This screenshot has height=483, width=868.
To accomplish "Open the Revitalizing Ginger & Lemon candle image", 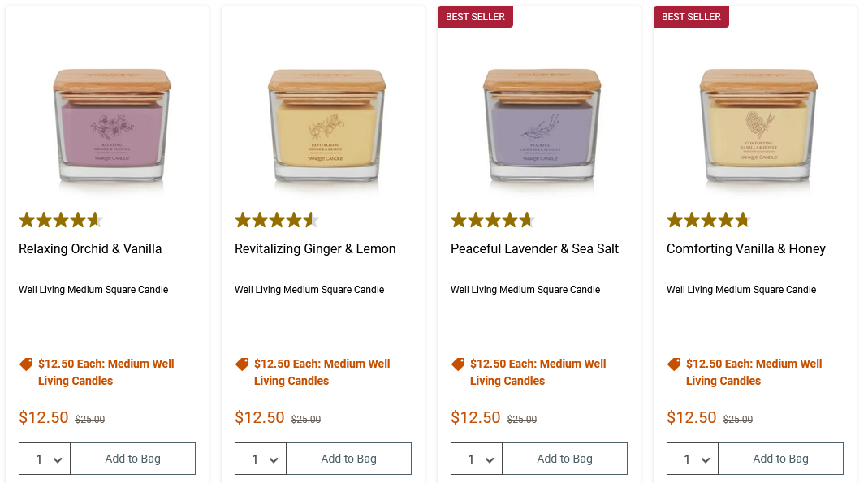I will [328, 126].
